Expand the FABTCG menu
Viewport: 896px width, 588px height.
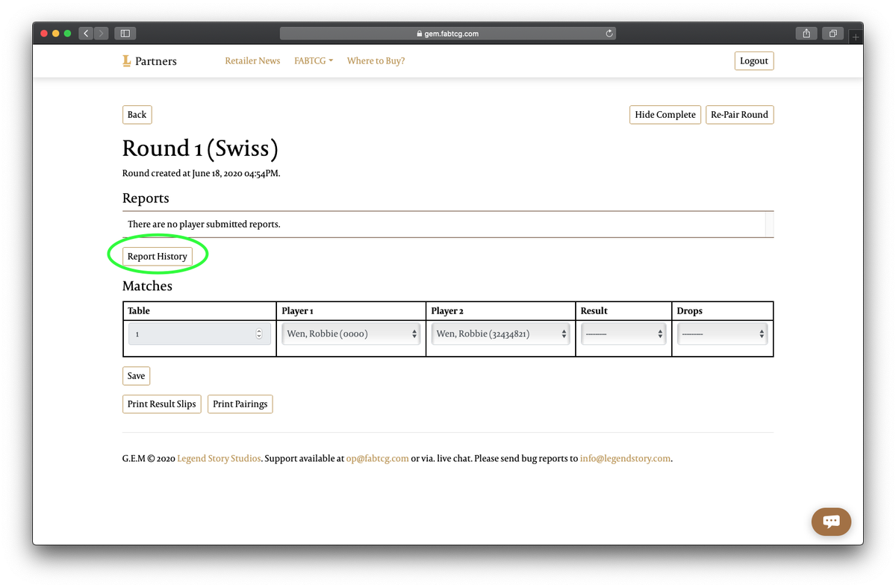tap(314, 61)
